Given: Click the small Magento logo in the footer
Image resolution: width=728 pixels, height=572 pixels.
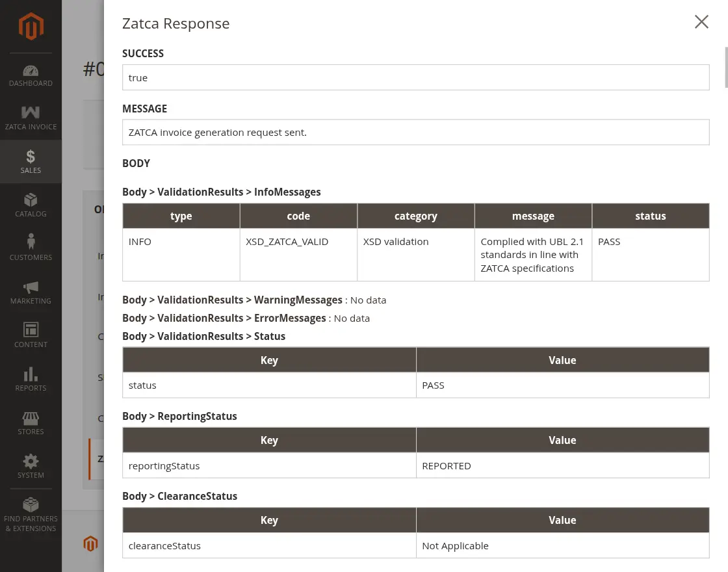Looking at the screenshot, I should coord(90,543).
